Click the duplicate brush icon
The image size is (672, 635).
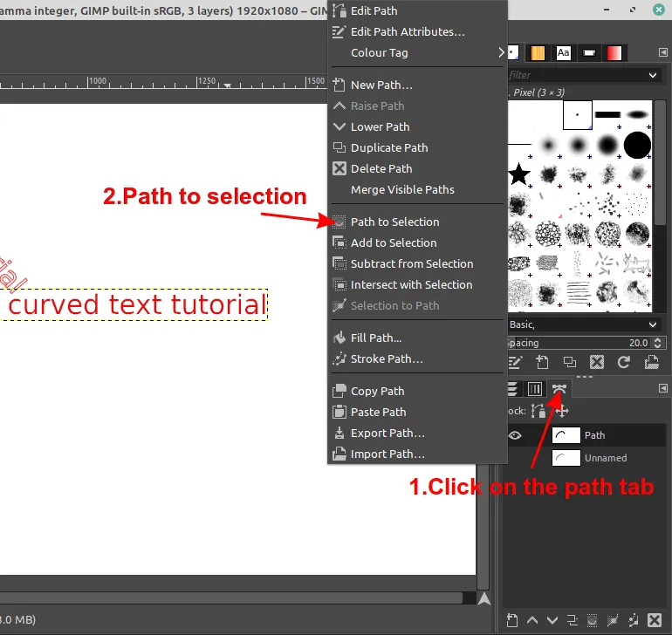[x=569, y=362]
